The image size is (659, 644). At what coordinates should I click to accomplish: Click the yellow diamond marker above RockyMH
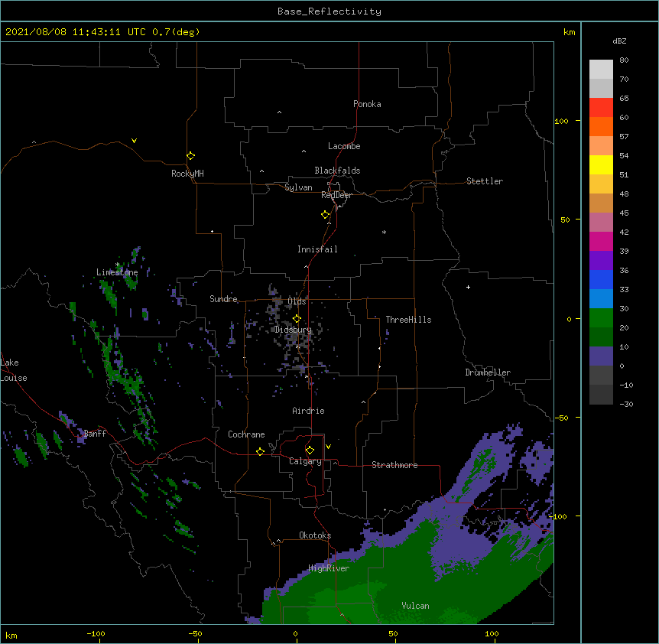pyautogui.click(x=190, y=156)
